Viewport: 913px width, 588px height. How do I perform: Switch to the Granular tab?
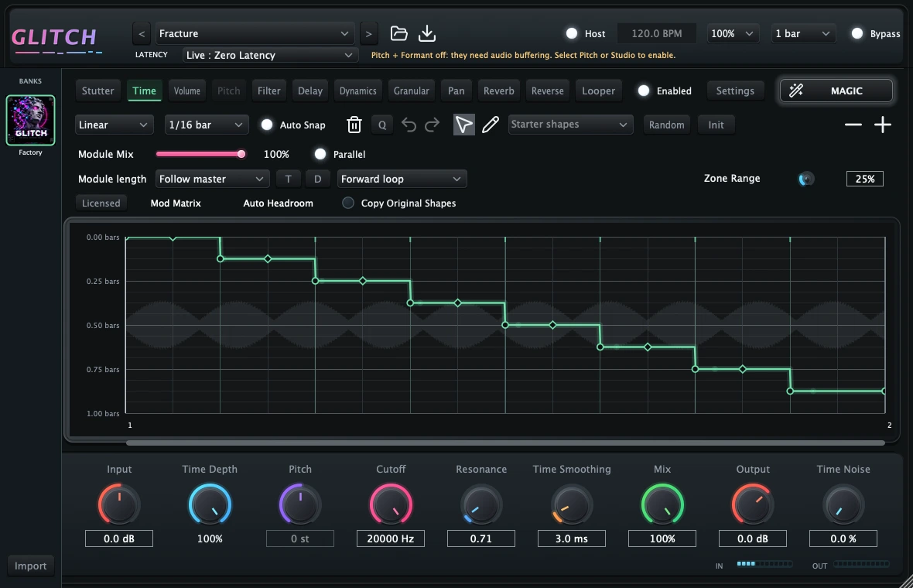411,91
